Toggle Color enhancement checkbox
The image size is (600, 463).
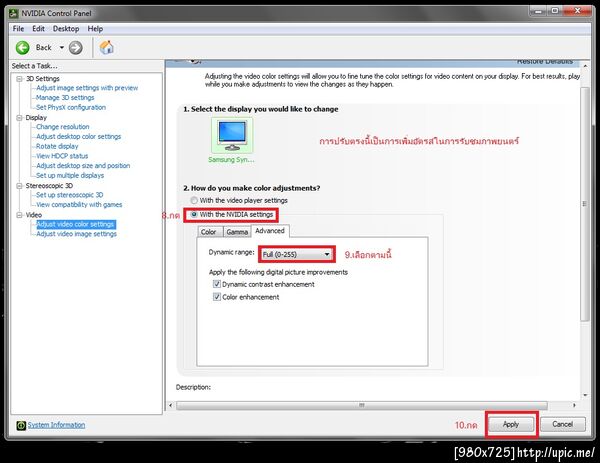tap(217, 297)
